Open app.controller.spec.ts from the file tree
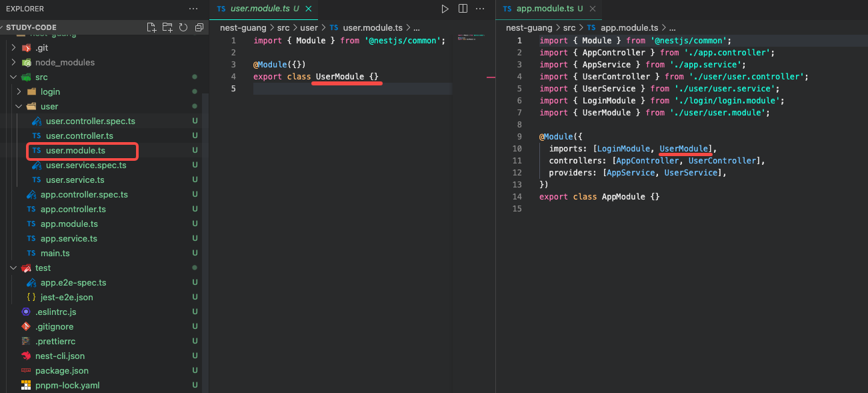The width and height of the screenshot is (868, 393). coord(104,195)
